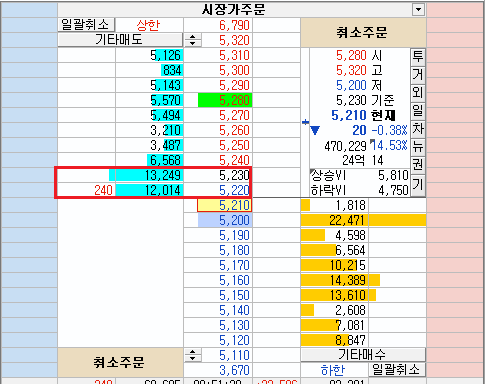The width and height of the screenshot is (485, 384).
Task: Click the current price cell 5,210
Action: point(225,205)
